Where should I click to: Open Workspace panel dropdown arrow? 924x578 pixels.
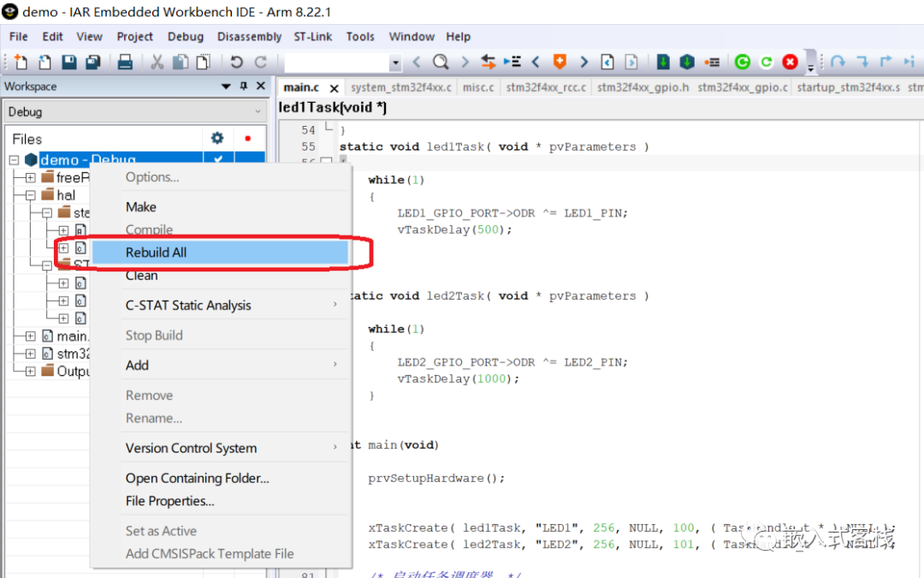226,86
